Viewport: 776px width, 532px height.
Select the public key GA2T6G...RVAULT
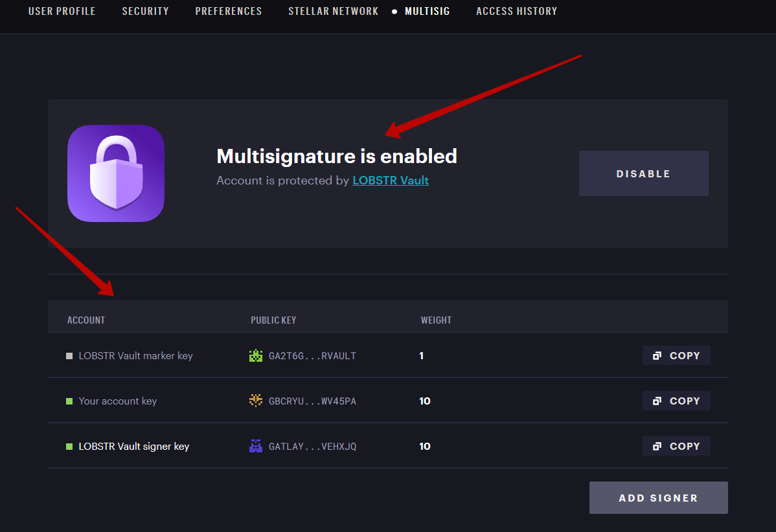point(312,356)
